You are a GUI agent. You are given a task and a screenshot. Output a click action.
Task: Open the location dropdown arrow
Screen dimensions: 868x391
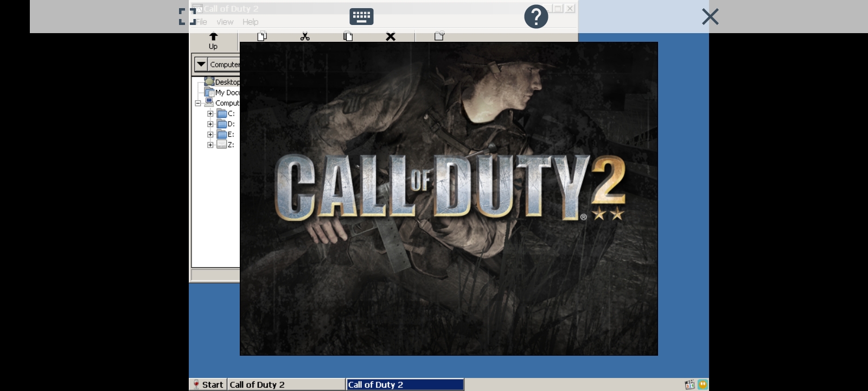201,64
